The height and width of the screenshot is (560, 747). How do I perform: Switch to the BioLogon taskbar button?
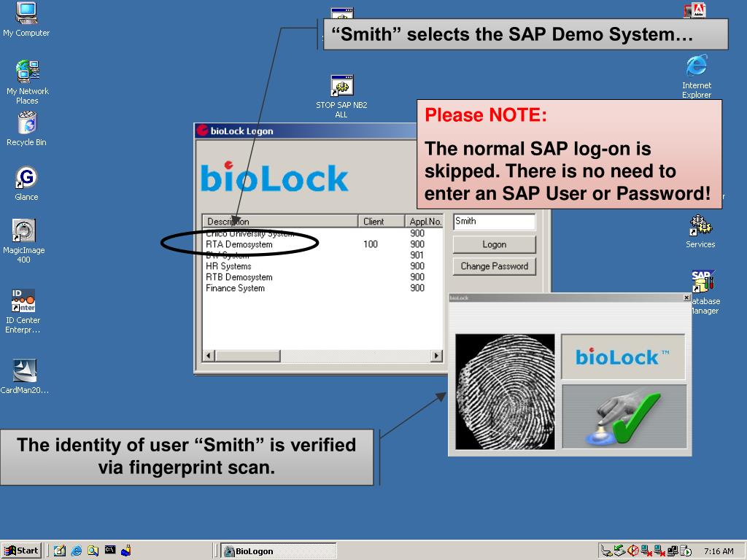279,551
